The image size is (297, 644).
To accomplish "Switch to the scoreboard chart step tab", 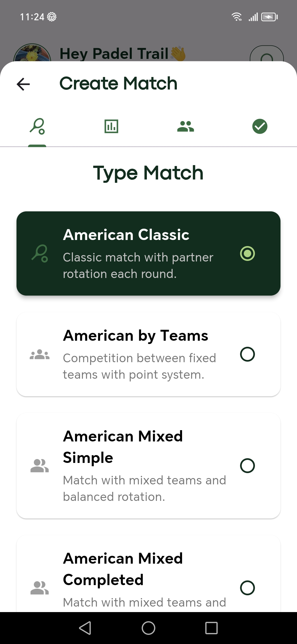I will point(111,126).
